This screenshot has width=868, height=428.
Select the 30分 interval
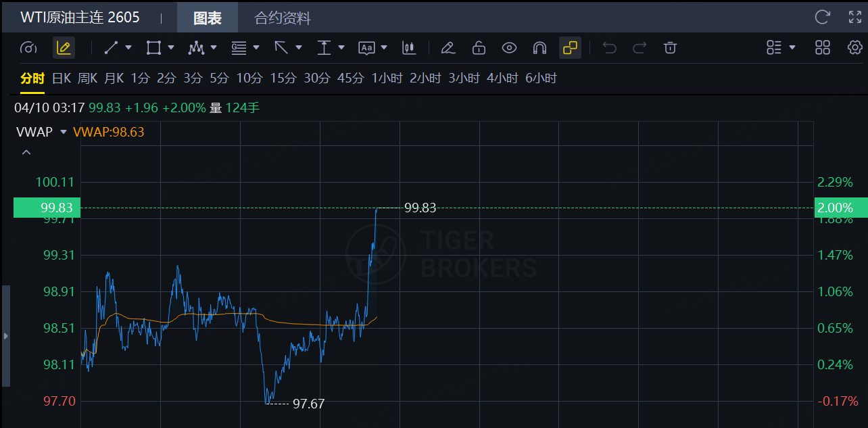pyautogui.click(x=317, y=78)
